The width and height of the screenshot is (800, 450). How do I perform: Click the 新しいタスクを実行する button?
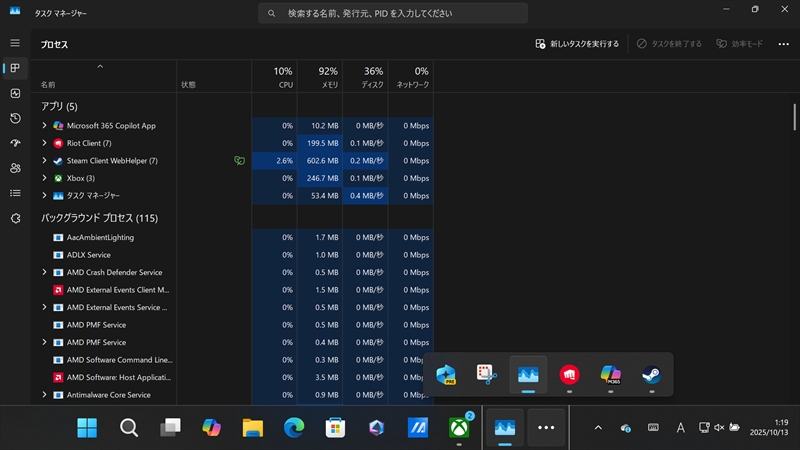click(x=577, y=44)
